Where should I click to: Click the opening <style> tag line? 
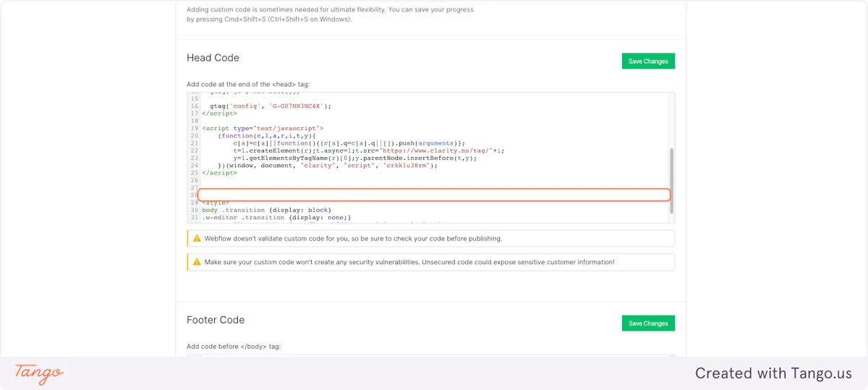click(x=216, y=203)
